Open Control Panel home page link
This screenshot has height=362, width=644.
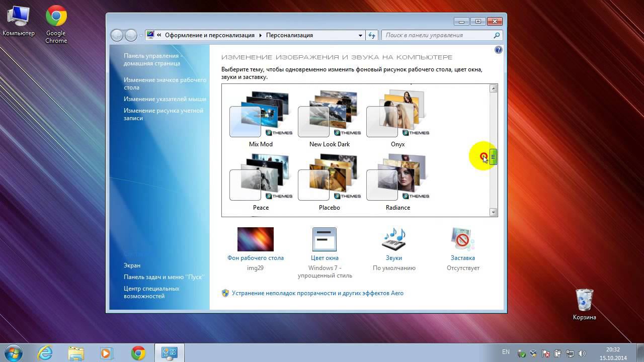(153, 60)
